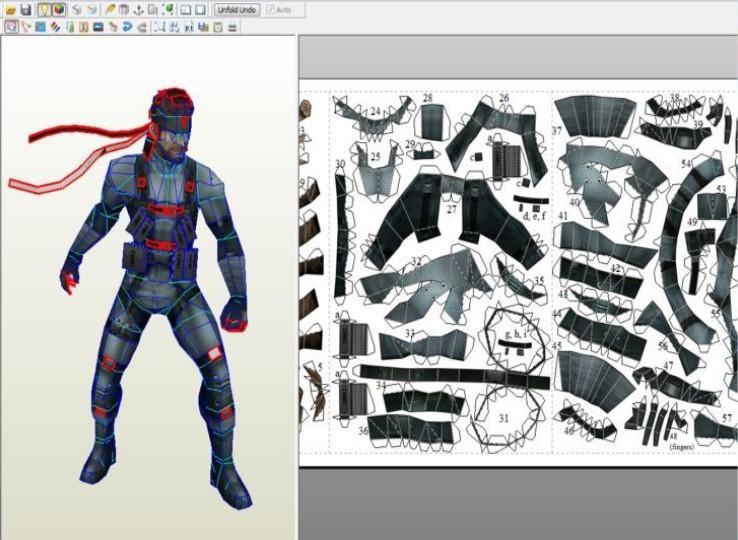The width and height of the screenshot is (738, 540).
Task: Click the multicolor striped icon in second toolbar
Action: click(x=54, y=27)
